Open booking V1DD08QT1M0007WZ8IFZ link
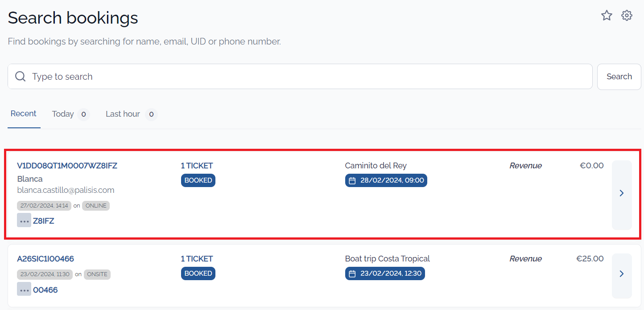The height and width of the screenshot is (310, 644). [67, 166]
